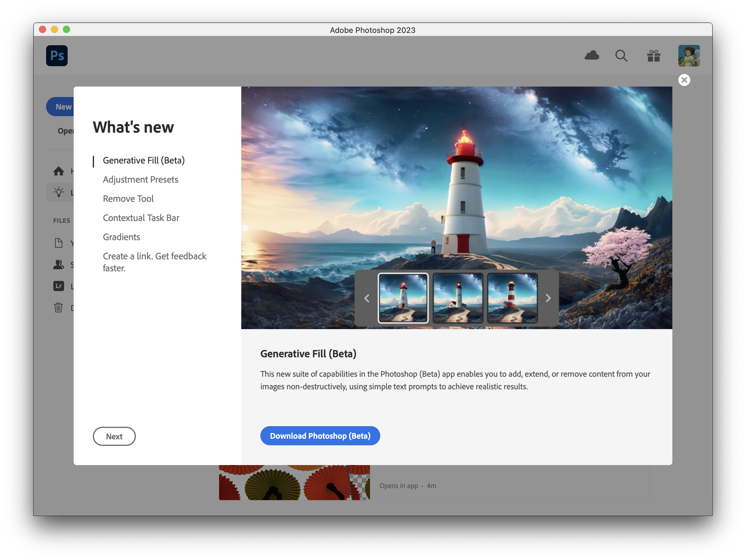Click Download Photoshop (Beta) button

click(320, 436)
